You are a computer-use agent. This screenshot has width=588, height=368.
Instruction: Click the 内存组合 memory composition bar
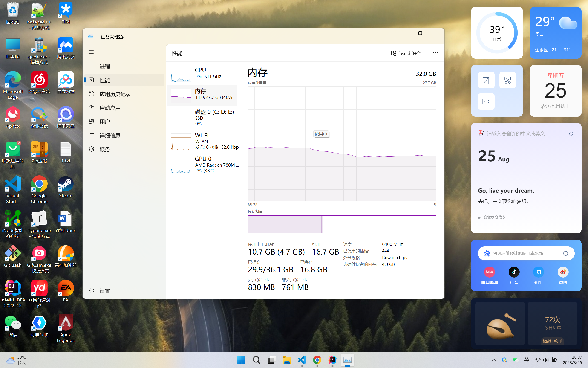(x=342, y=224)
